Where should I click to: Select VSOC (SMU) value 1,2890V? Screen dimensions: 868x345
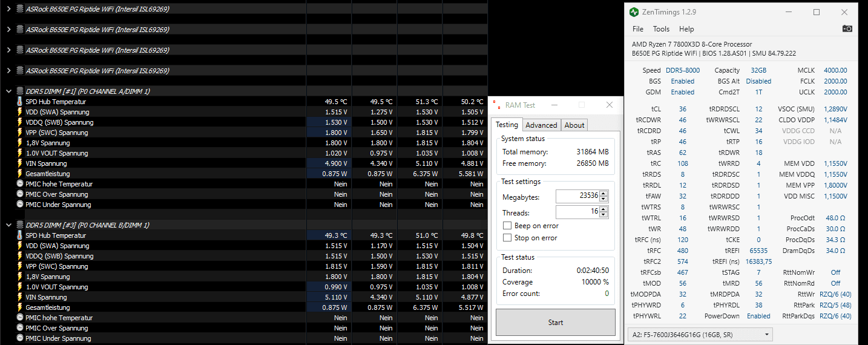pyautogui.click(x=835, y=109)
